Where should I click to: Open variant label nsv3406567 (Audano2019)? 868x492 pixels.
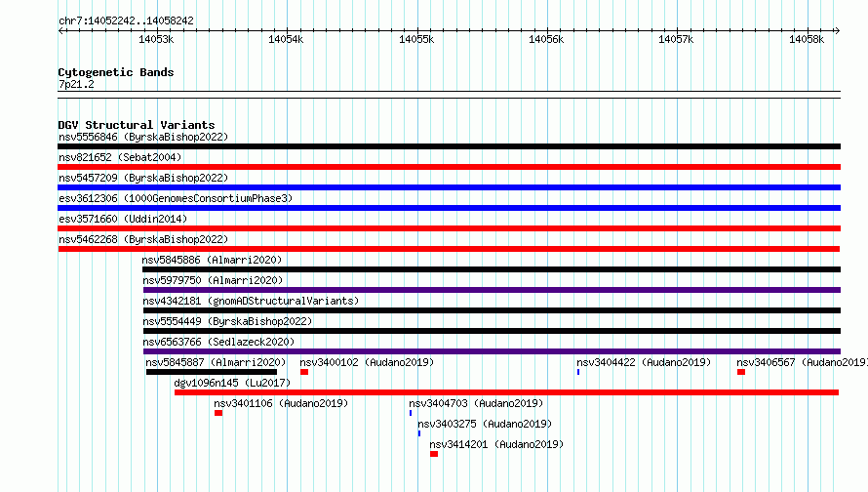click(x=802, y=362)
